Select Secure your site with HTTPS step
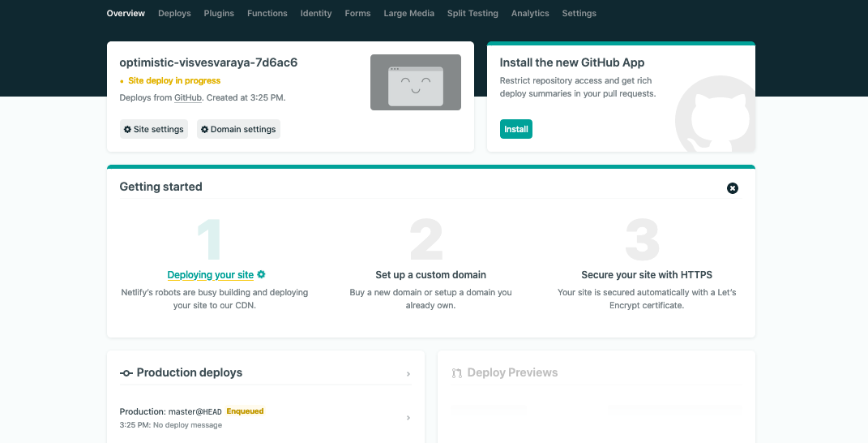The image size is (868, 443). (647, 275)
